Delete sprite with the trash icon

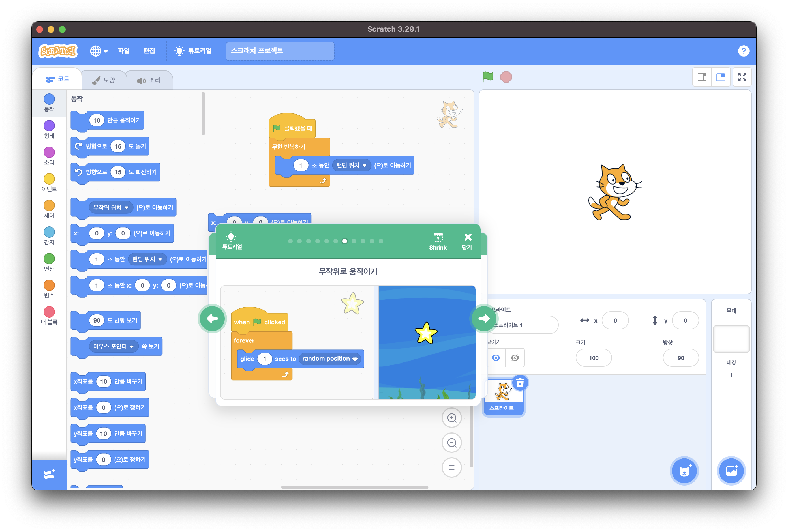520,383
